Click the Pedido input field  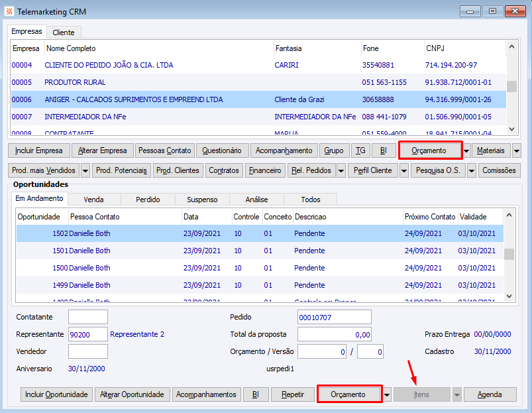(x=334, y=317)
